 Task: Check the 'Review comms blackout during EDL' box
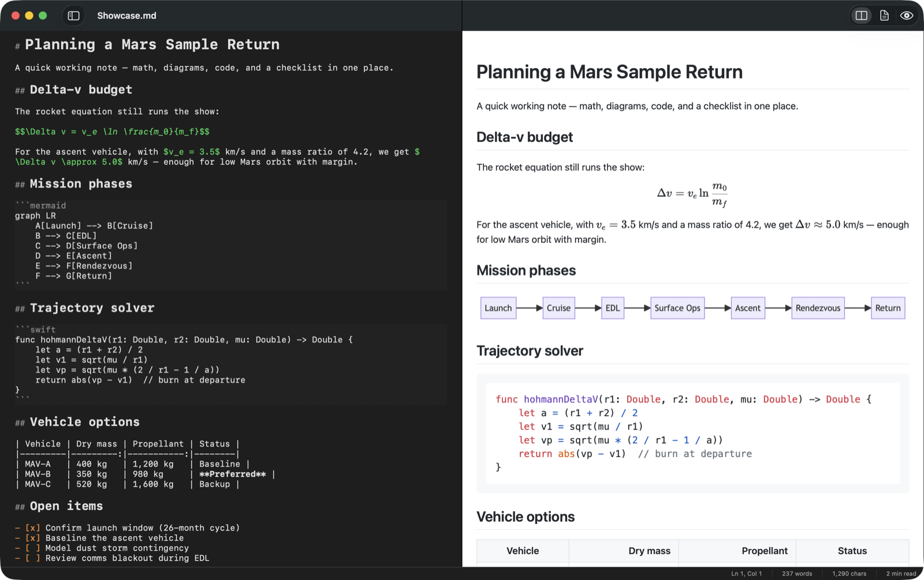coord(33,558)
